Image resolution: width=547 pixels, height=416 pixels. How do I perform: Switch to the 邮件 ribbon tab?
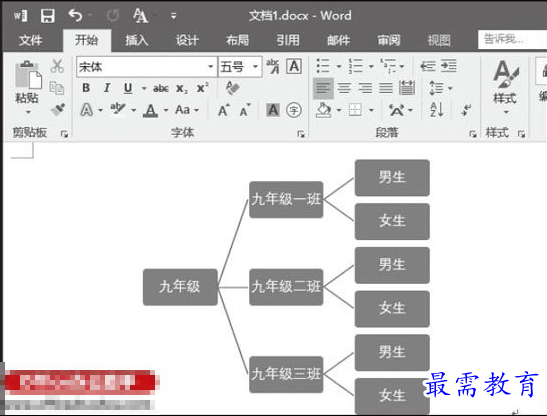pyautogui.click(x=338, y=40)
